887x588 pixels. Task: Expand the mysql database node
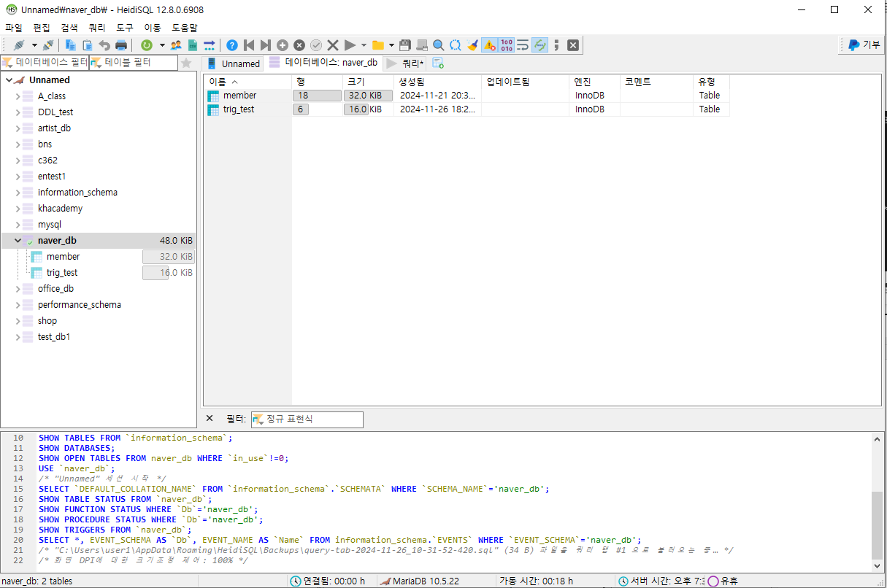click(x=18, y=225)
